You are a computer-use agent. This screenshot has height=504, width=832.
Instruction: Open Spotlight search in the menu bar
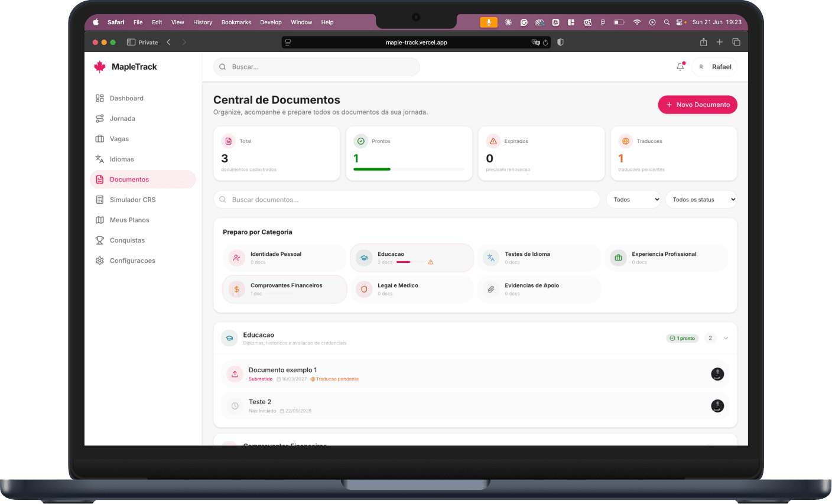[667, 22]
